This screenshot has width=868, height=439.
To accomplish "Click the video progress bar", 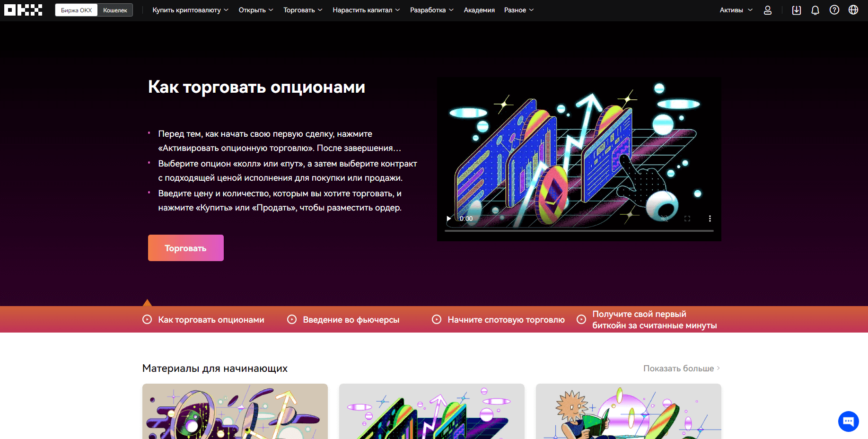I will 579,231.
